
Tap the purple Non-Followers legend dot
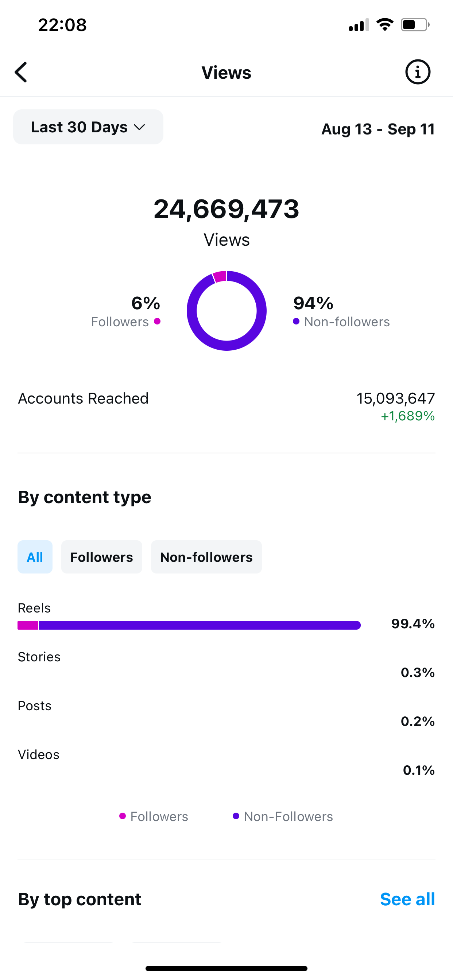pyautogui.click(x=236, y=816)
